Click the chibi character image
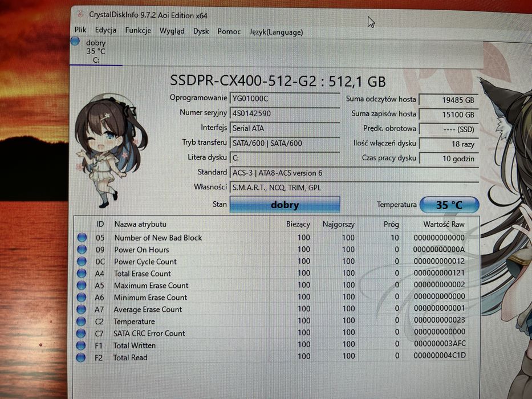 [x=110, y=151]
